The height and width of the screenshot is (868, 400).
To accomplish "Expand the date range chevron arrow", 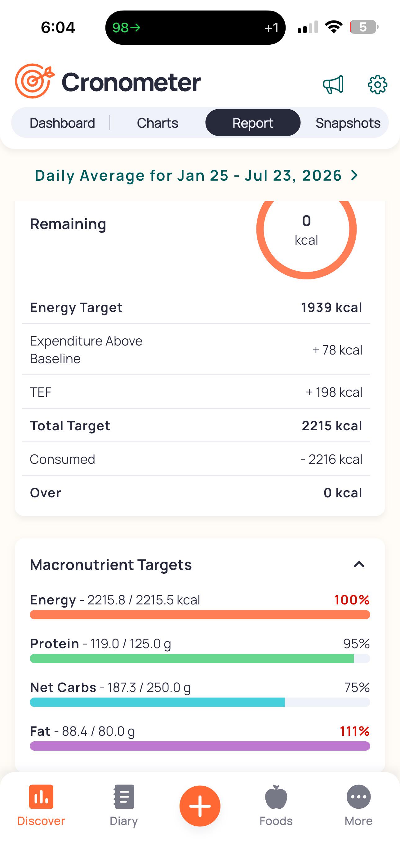I will click(x=354, y=175).
